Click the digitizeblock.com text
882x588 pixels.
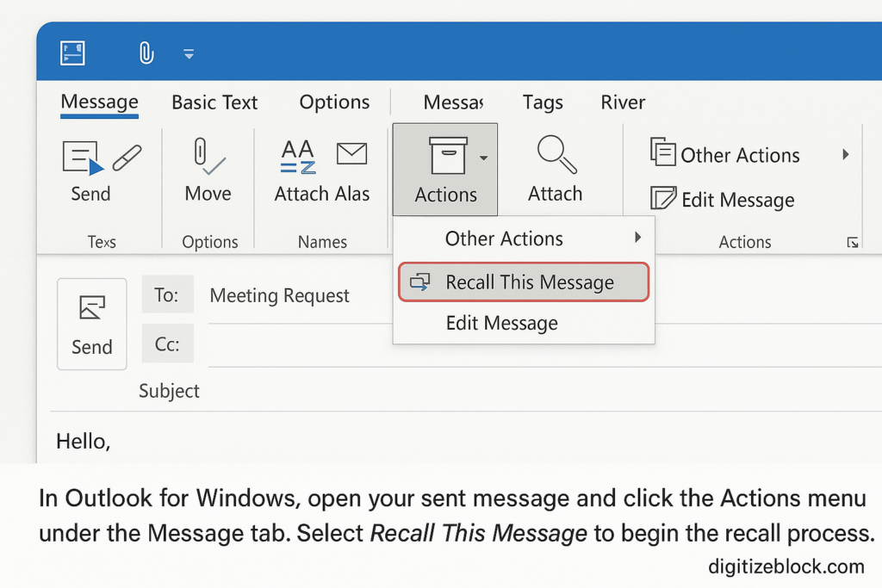point(786,566)
